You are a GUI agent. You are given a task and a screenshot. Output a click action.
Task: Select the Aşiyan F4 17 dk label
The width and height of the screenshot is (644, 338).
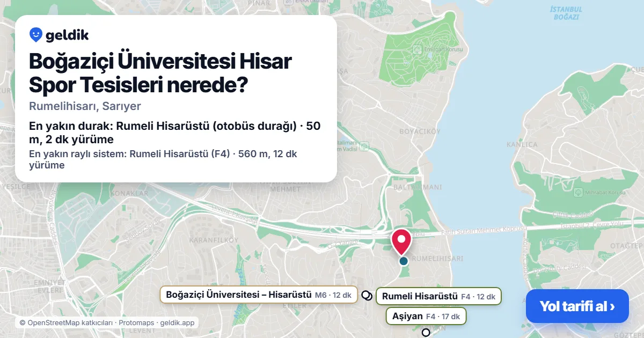coord(426,316)
